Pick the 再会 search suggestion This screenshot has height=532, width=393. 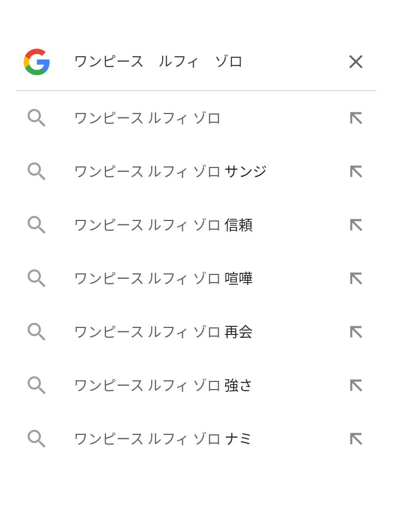click(x=196, y=332)
